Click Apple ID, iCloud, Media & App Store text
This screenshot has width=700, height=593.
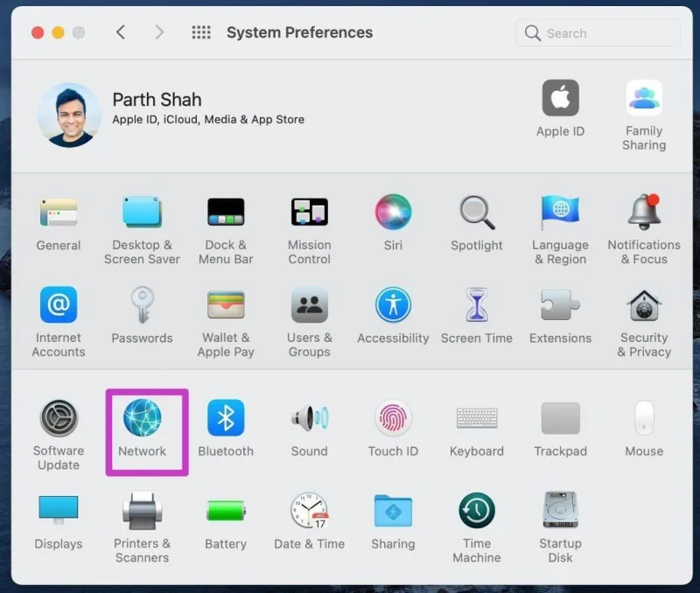point(208,120)
